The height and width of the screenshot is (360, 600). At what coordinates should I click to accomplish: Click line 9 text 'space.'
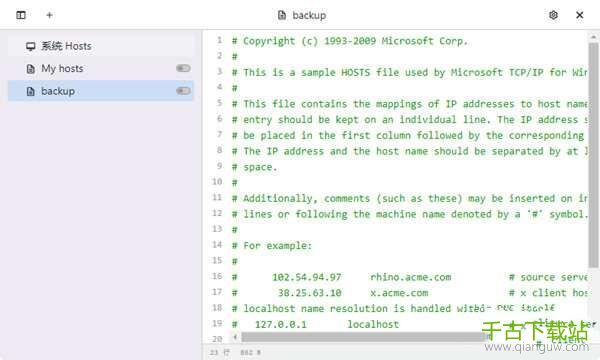tap(260, 167)
